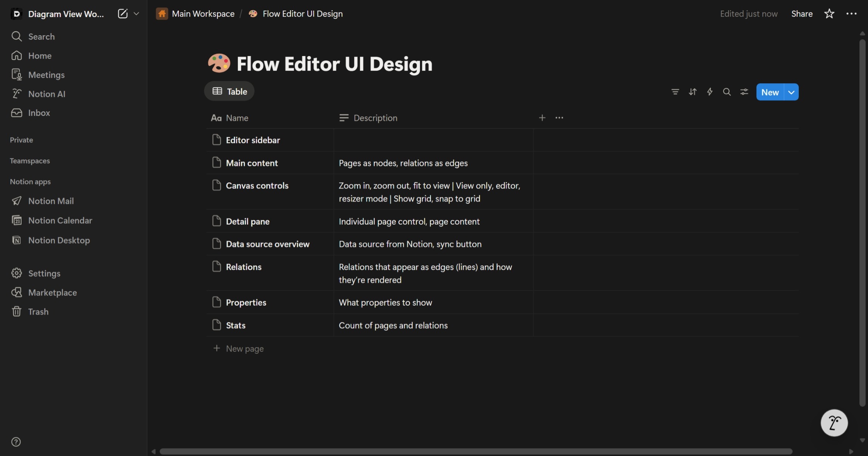
Task: Select the Table view tab
Action: (x=229, y=91)
